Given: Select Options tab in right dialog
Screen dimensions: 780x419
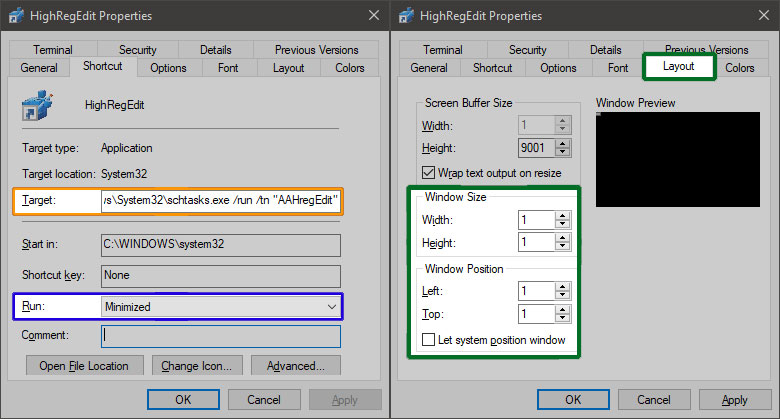Looking at the screenshot, I should pyautogui.click(x=559, y=68).
